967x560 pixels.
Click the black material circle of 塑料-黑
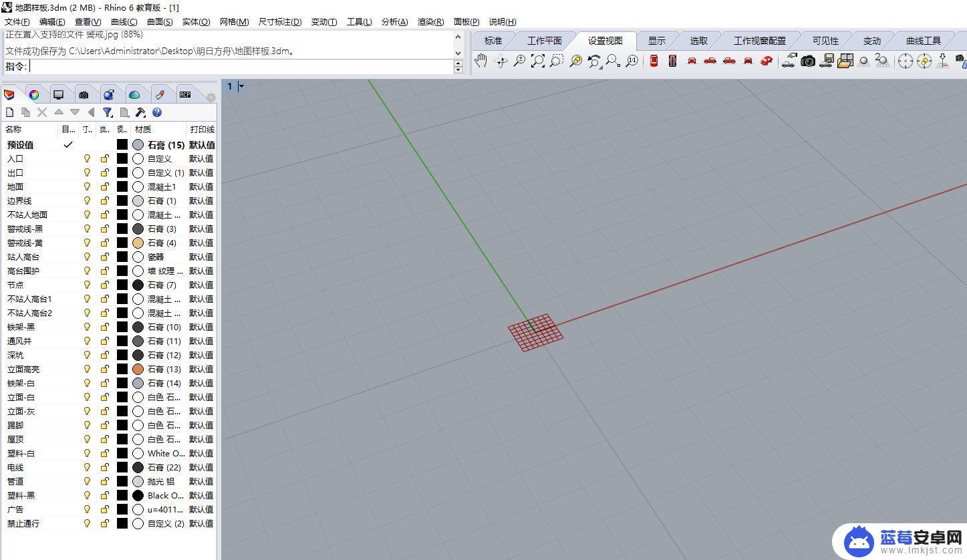tap(138, 495)
